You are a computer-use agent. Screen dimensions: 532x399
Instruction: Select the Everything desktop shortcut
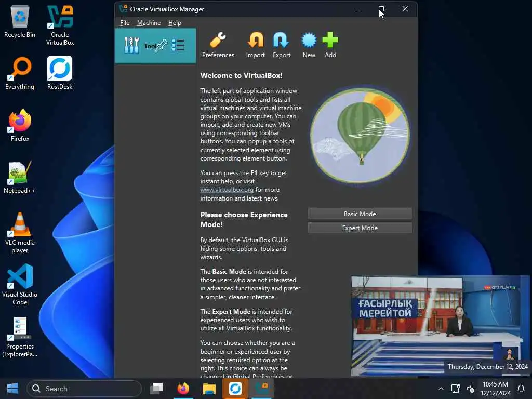(20, 73)
